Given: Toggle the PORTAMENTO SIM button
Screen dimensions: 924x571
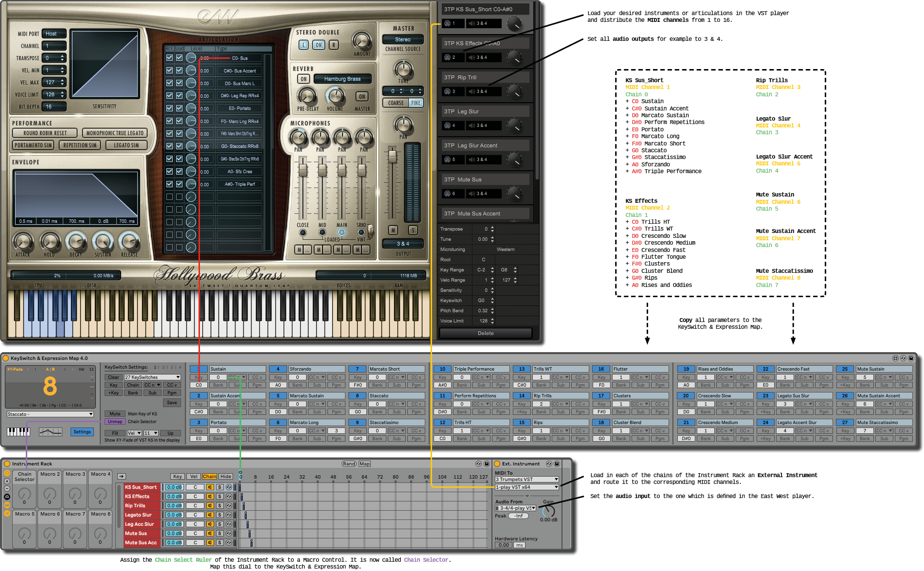Looking at the screenshot, I should pos(33,145).
